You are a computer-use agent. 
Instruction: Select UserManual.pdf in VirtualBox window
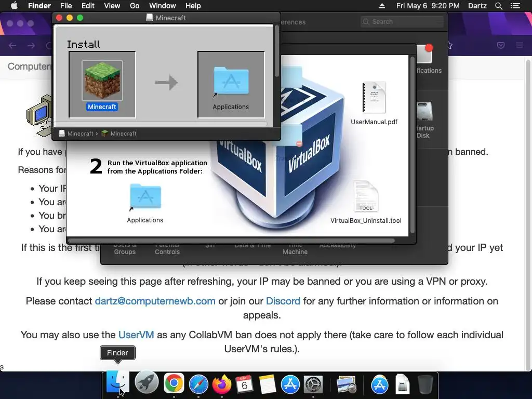pos(374,98)
